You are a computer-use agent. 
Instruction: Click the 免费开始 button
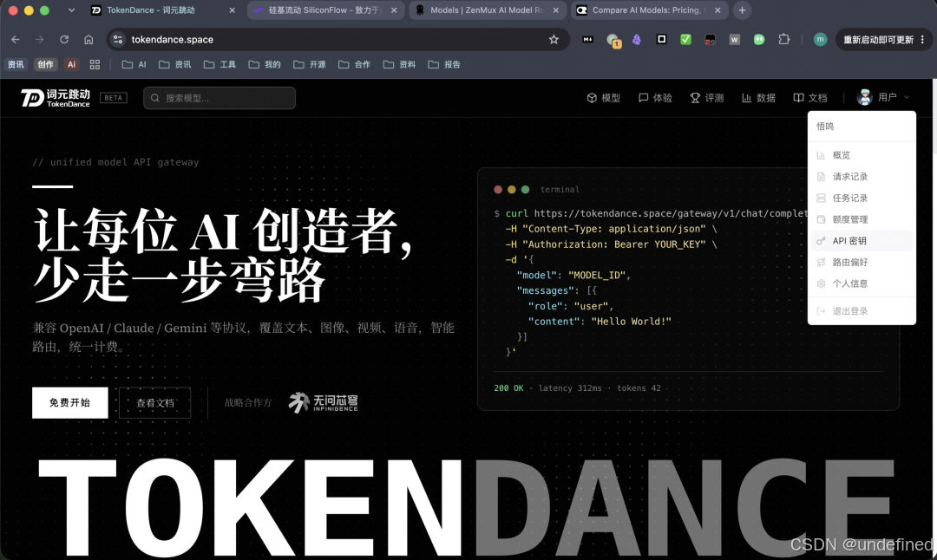(x=70, y=403)
